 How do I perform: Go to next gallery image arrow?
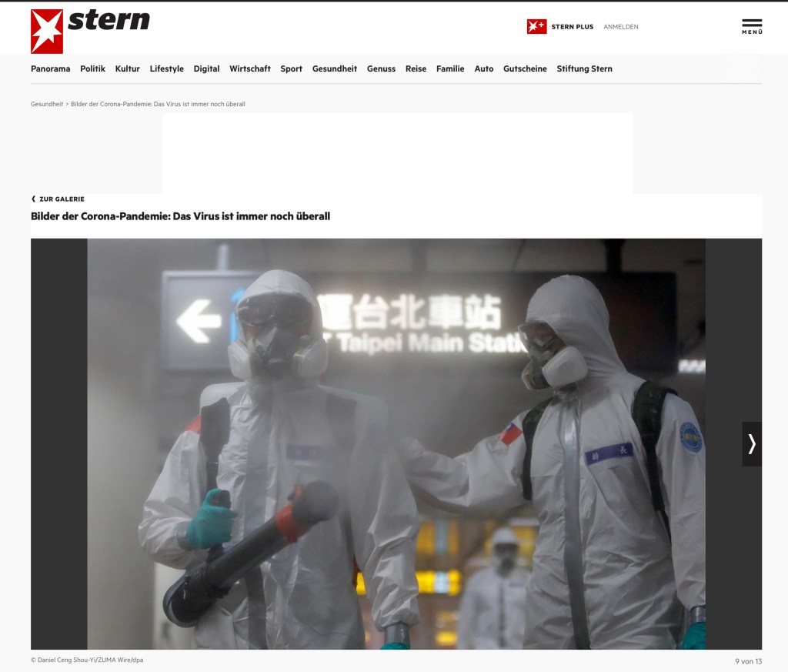click(x=752, y=444)
